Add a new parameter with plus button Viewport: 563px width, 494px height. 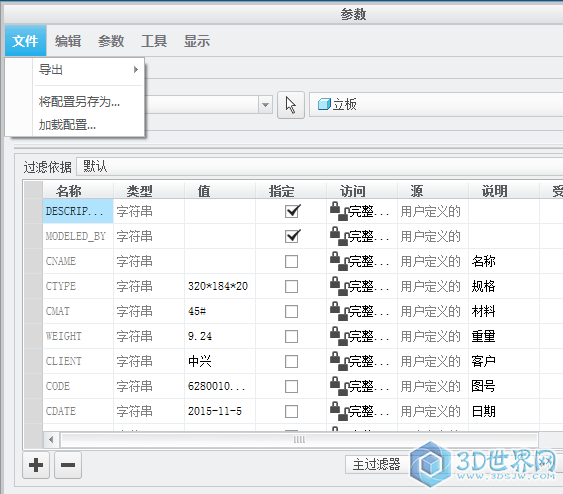pos(36,465)
